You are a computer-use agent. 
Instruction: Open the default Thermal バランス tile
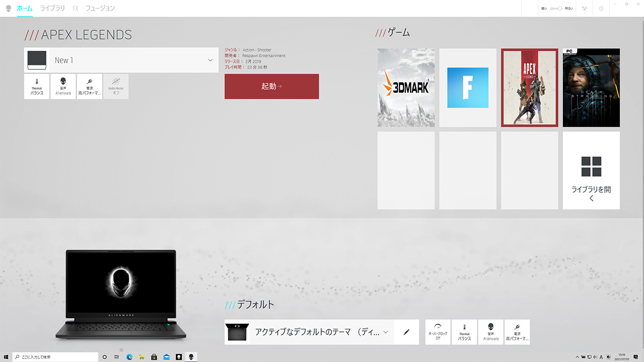(x=464, y=332)
